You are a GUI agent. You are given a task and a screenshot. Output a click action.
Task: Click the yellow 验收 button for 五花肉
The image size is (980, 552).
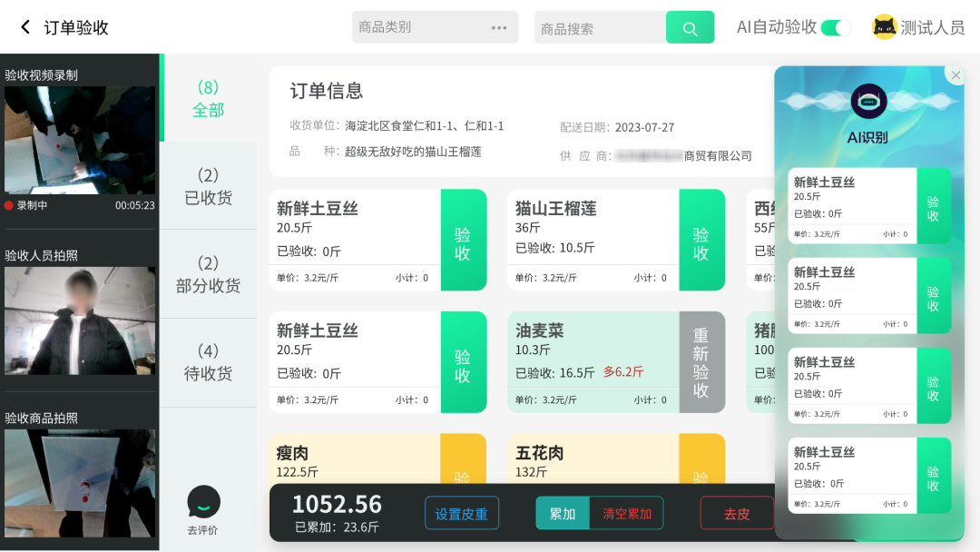click(701, 458)
